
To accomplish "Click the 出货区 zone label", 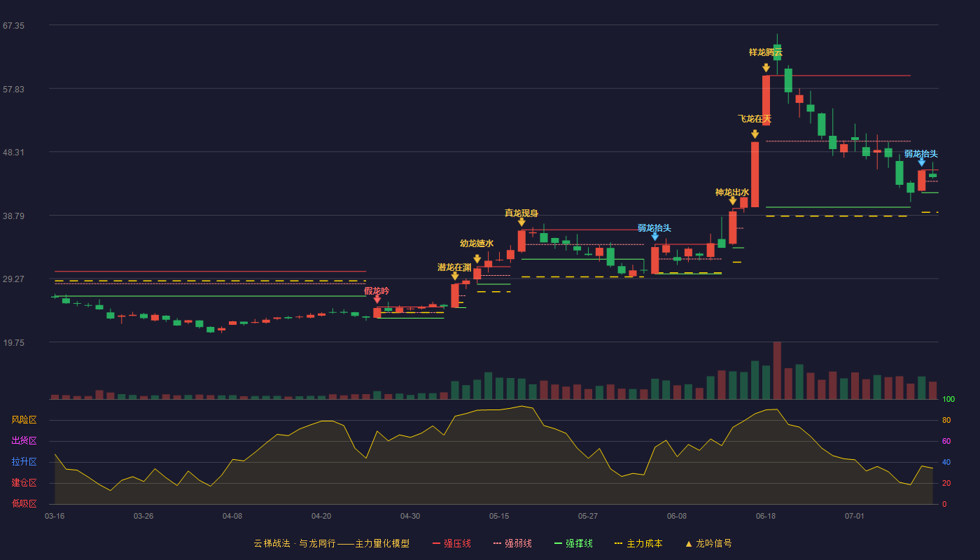I will tap(24, 441).
